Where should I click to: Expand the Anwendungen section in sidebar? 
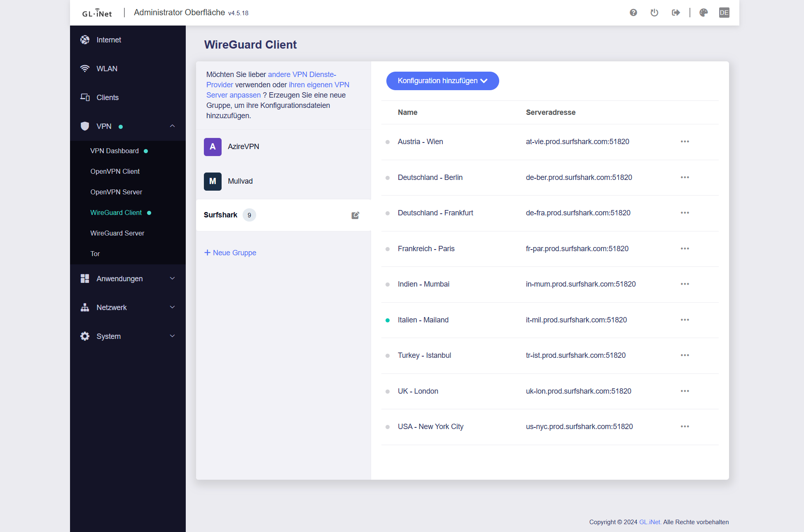127,278
